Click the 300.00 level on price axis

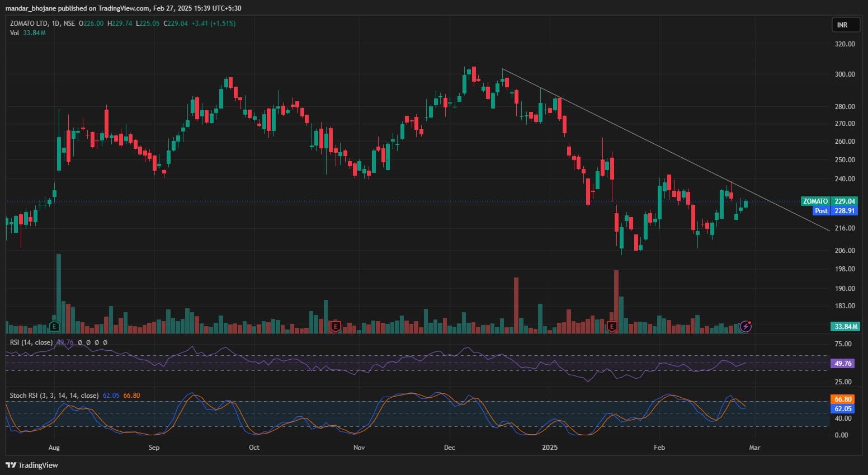point(845,74)
